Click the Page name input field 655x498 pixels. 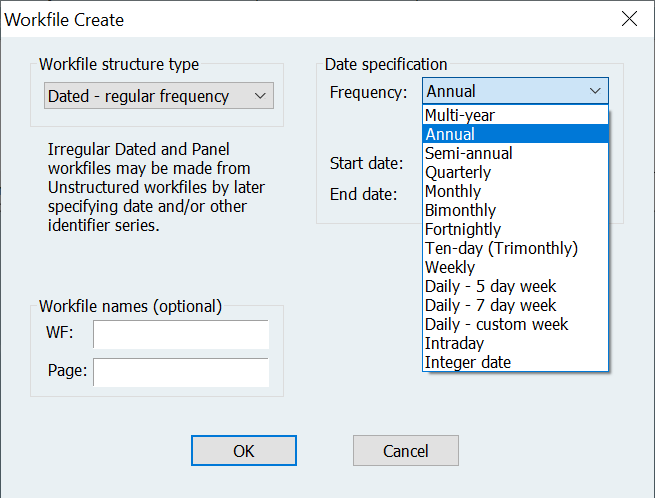click(x=181, y=372)
